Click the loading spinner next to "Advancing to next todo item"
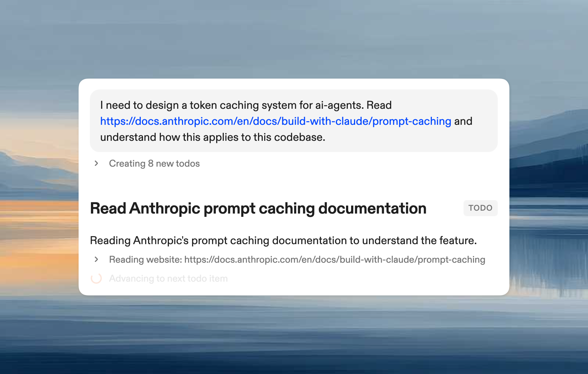588x374 pixels. tap(96, 278)
